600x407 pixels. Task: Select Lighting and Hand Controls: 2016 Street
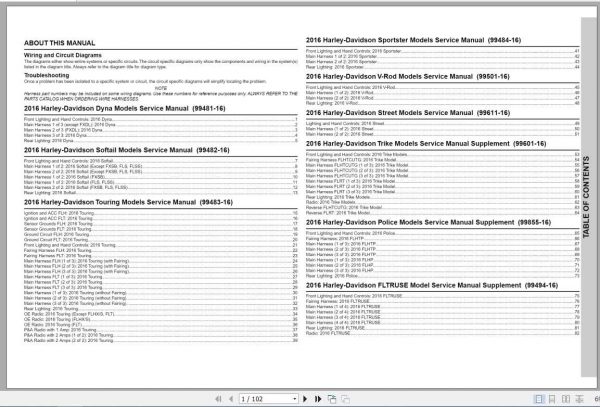click(443, 124)
